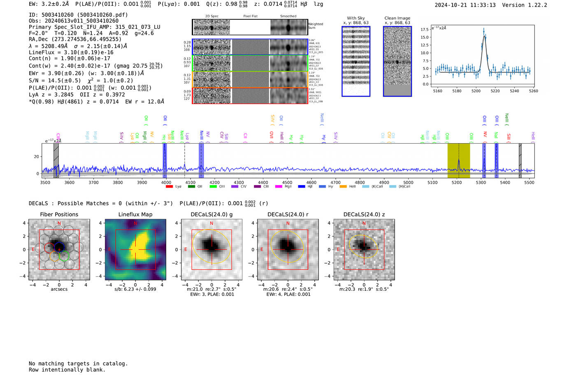Click the blue band near 5310Å
This screenshot has width=576, height=392.
click(x=484, y=160)
